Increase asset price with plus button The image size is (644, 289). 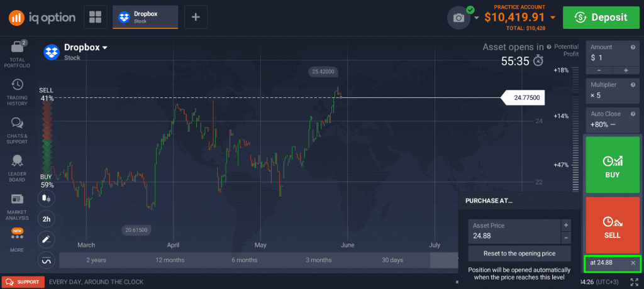coord(566,225)
